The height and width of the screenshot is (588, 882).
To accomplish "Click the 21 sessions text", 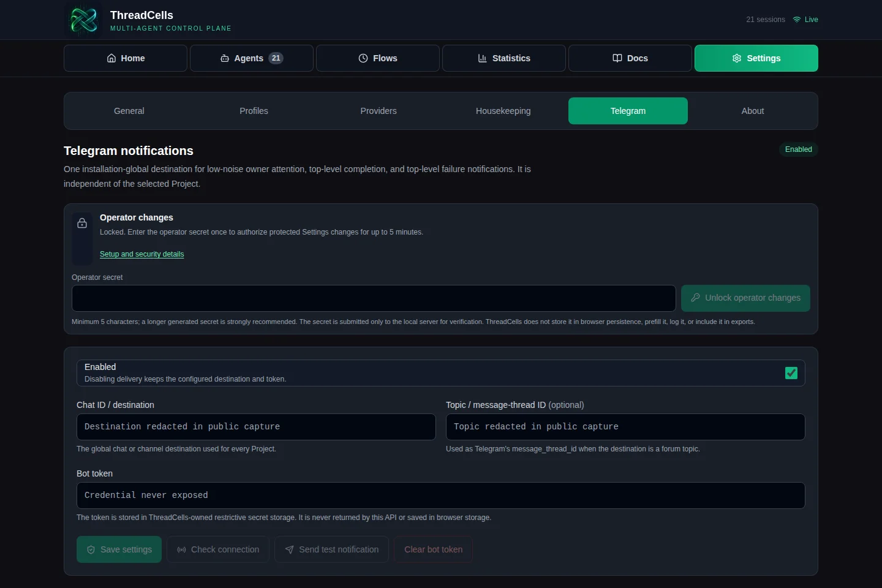I will [766, 20].
